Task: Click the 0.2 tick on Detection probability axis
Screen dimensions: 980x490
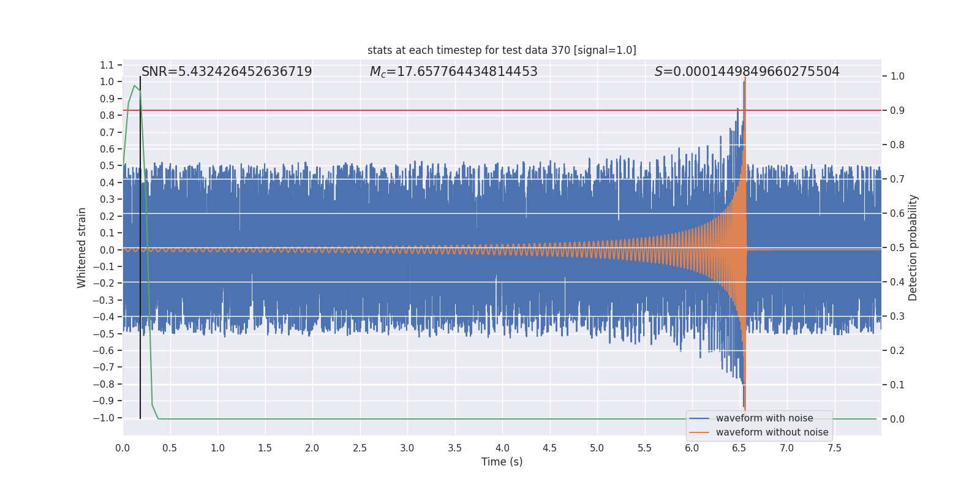Action: coord(897,350)
